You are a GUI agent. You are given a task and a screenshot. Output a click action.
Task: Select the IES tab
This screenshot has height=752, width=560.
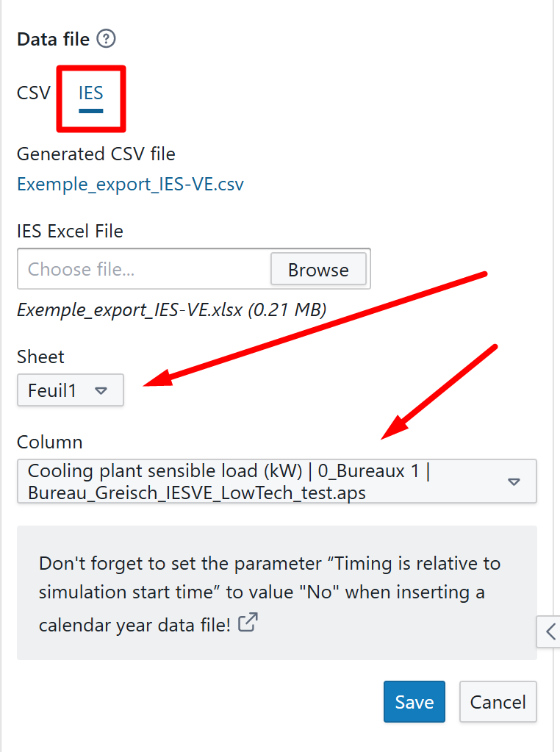[91, 93]
